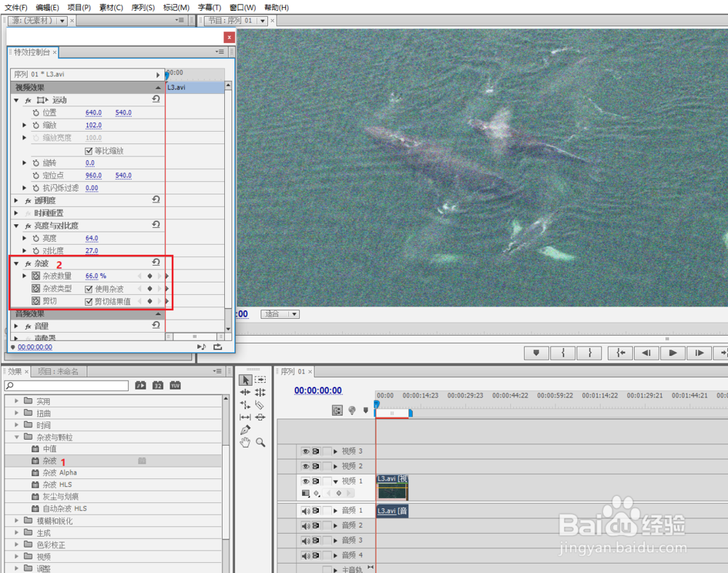This screenshot has height=573, width=728.
Task: Expand the 模糊和锐化 effects folder
Action: (17, 521)
